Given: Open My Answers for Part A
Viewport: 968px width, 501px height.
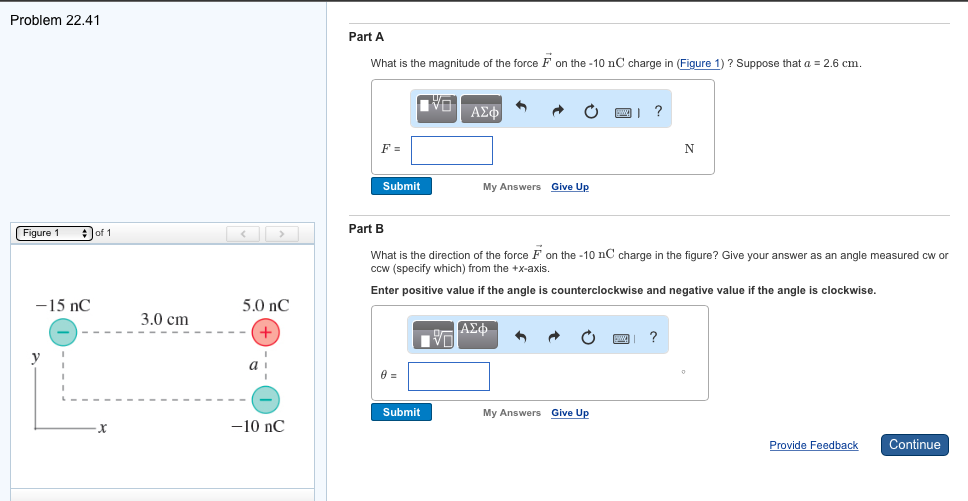Looking at the screenshot, I should 512,187.
